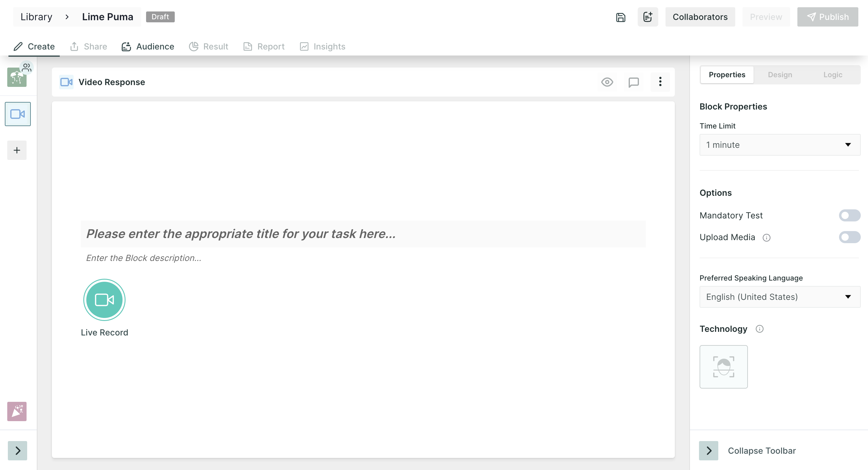The height and width of the screenshot is (470, 868).
Task: Switch to the Logic panel tab
Action: coord(833,75)
